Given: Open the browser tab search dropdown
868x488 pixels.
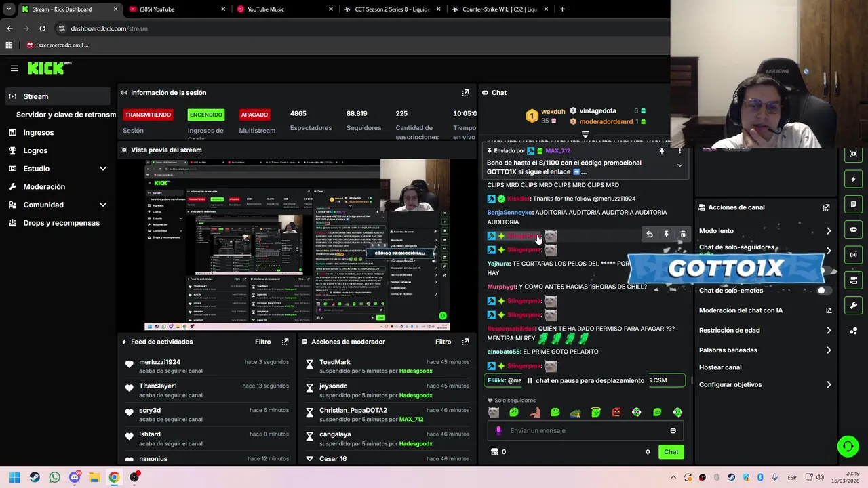Looking at the screenshot, I should coord(9,9).
